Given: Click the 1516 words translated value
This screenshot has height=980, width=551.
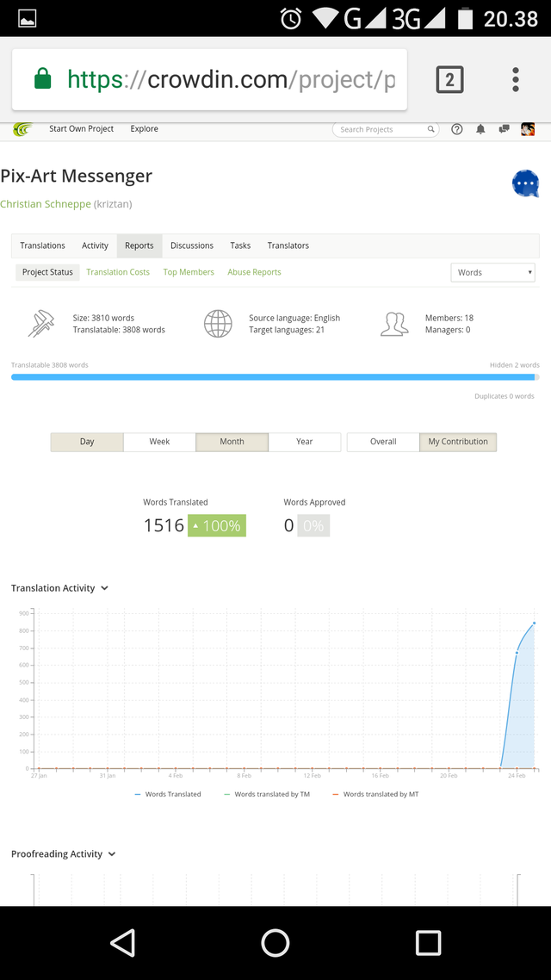Looking at the screenshot, I should (164, 525).
